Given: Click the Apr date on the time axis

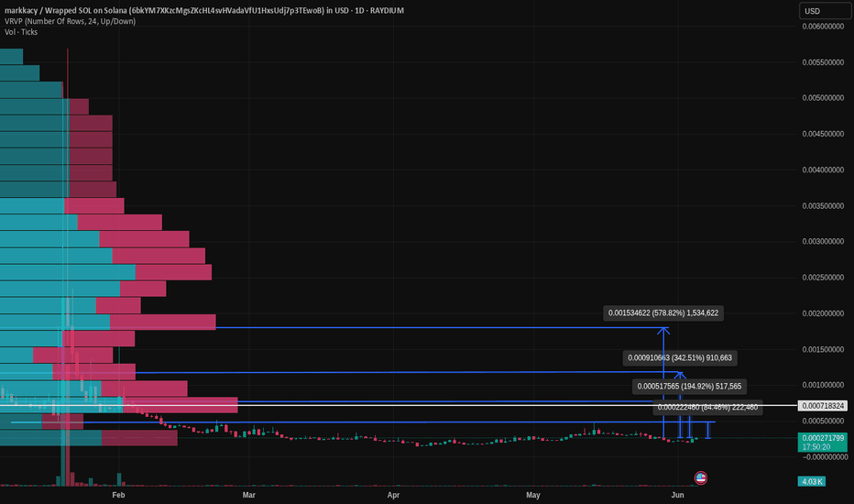Looking at the screenshot, I should (x=393, y=495).
